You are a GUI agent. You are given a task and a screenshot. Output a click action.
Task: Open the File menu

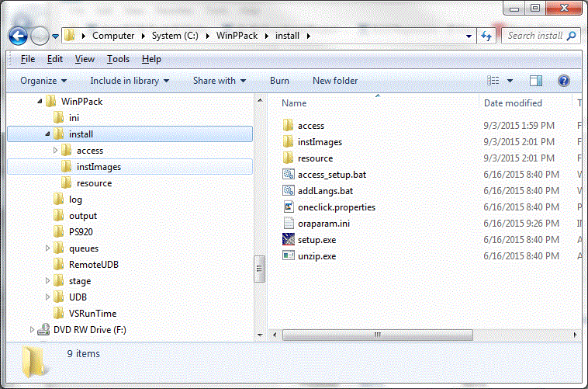[28, 59]
